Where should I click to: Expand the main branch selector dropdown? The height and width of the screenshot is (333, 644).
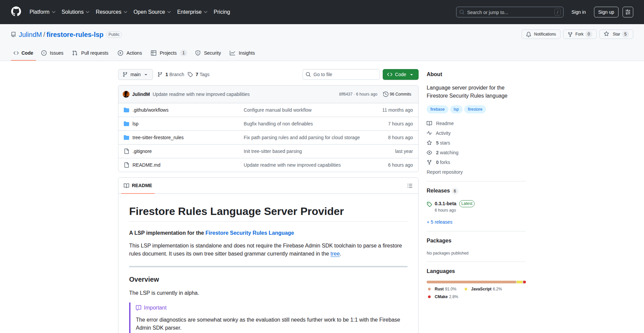(x=135, y=74)
